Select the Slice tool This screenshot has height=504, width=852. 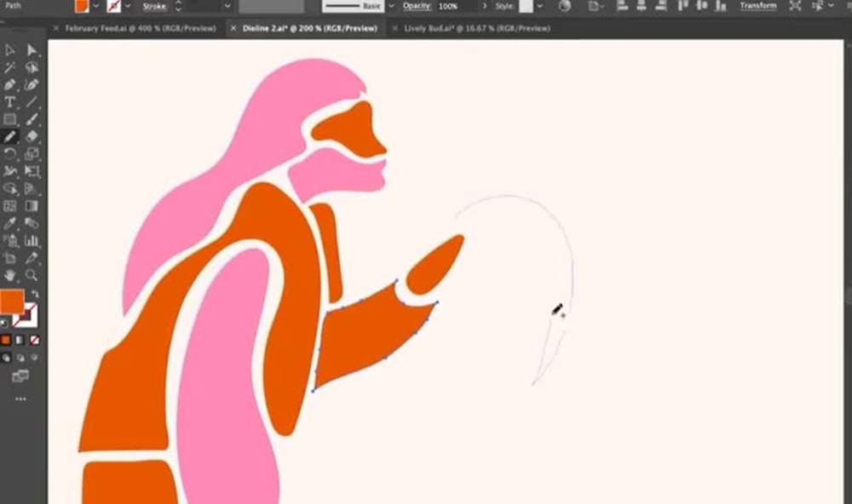(x=32, y=259)
